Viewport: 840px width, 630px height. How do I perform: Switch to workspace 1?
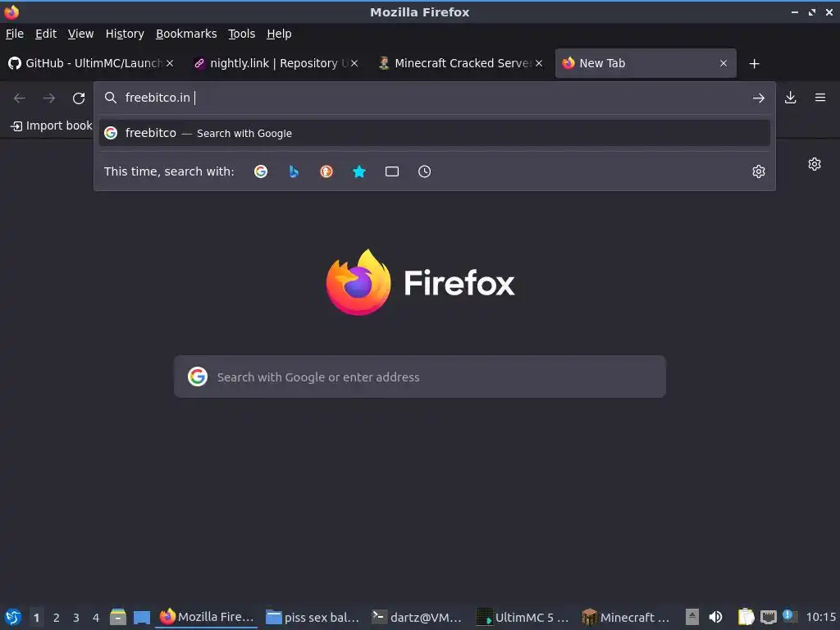pos(36,618)
